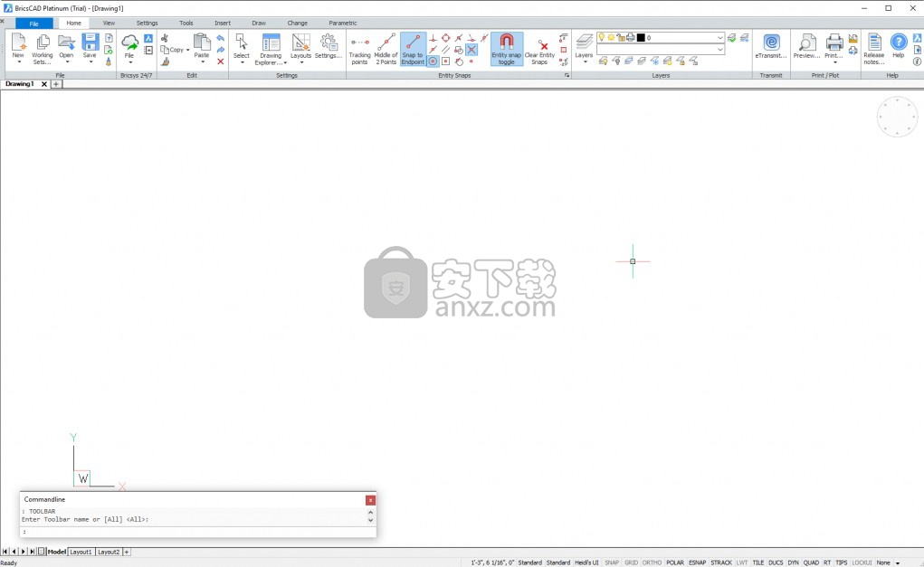Click QUAD in status bar
This screenshot has height=567, width=924.
click(811, 562)
